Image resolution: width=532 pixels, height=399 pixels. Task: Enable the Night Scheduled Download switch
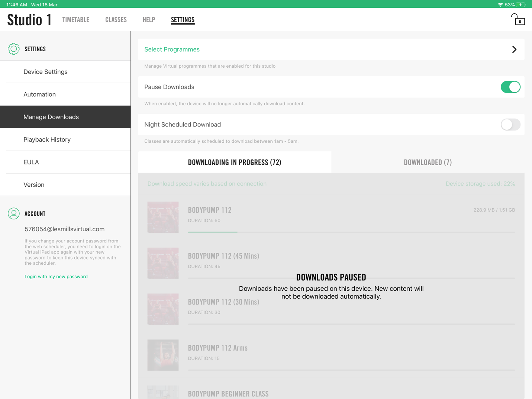click(510, 125)
